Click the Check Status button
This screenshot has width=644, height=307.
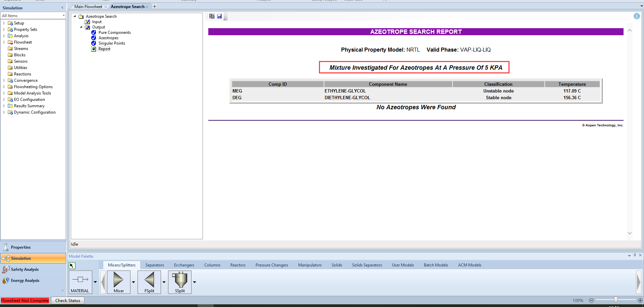coord(67,301)
